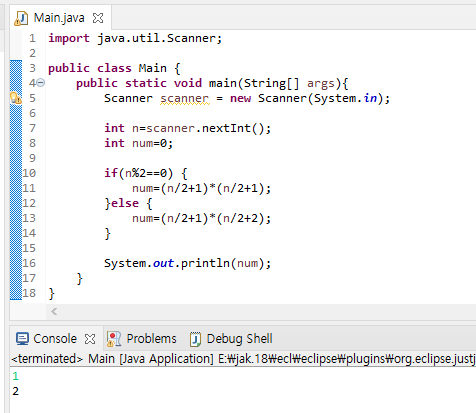Click line number 2 in the gutter
This screenshot has width=476, height=413.
[32, 53]
